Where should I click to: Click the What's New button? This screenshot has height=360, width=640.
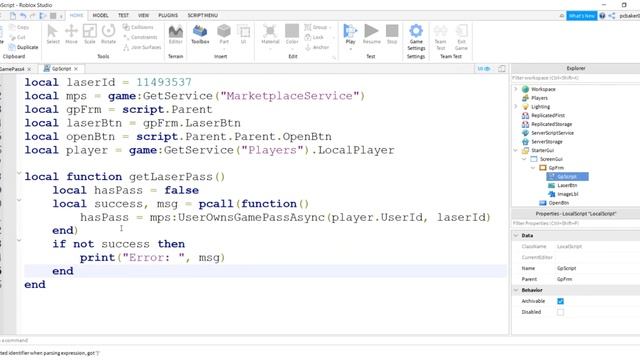click(x=582, y=16)
